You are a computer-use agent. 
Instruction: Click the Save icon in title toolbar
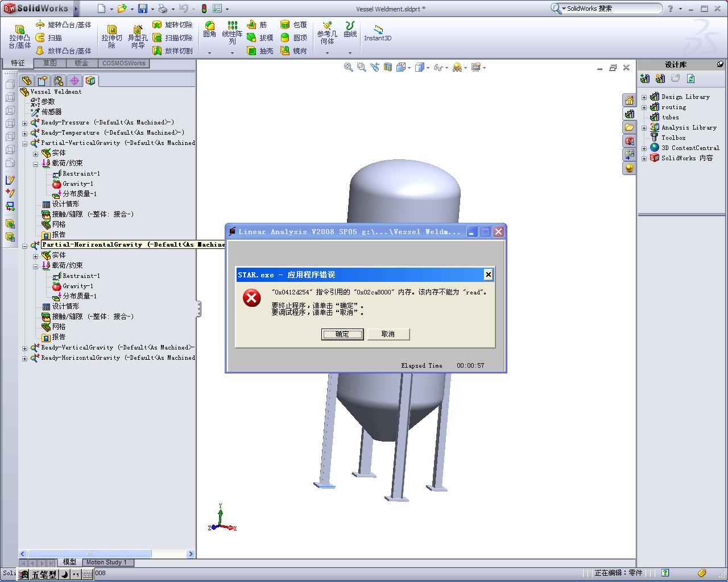(143, 9)
